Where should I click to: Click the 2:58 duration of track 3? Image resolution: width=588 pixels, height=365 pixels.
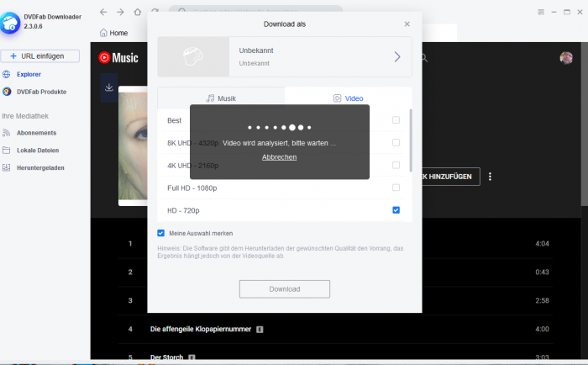[x=542, y=301]
